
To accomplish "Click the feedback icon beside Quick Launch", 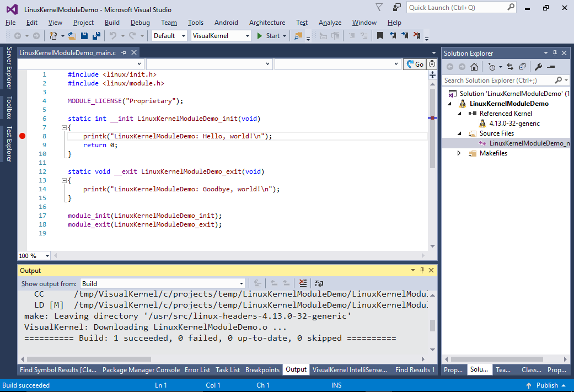I will pos(397,7).
